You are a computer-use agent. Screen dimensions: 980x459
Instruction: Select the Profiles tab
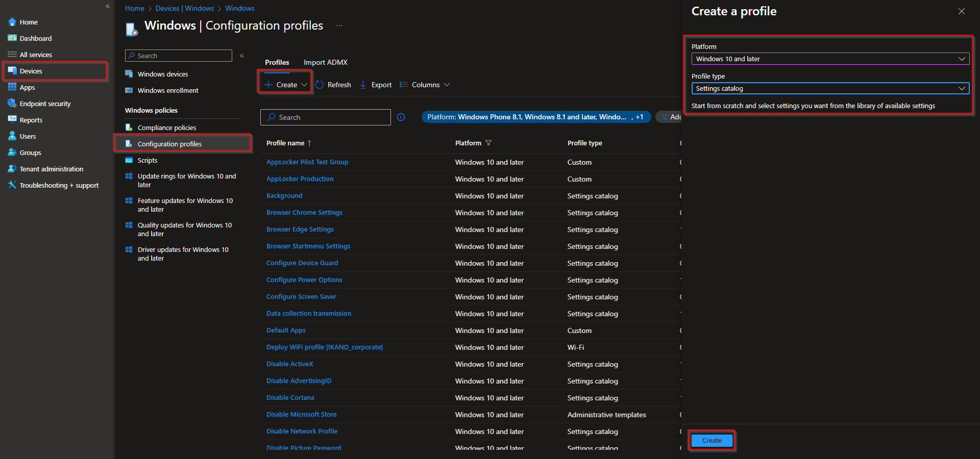click(x=277, y=62)
